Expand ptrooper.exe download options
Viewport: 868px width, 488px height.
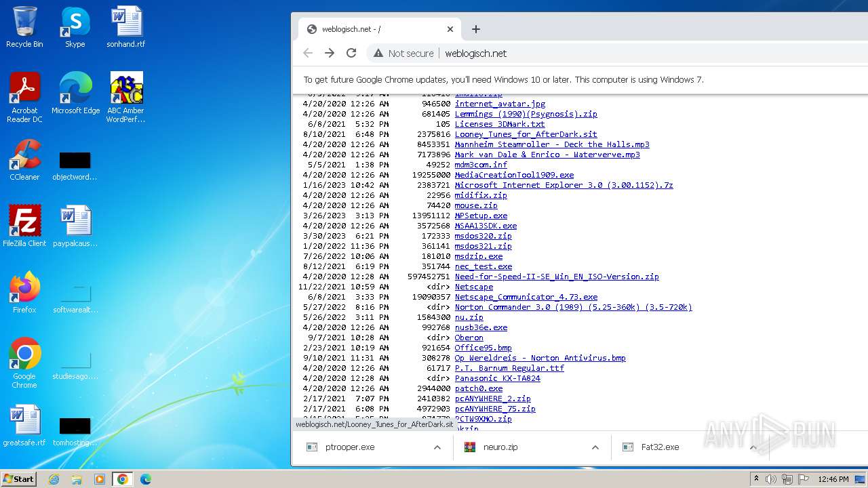click(437, 447)
